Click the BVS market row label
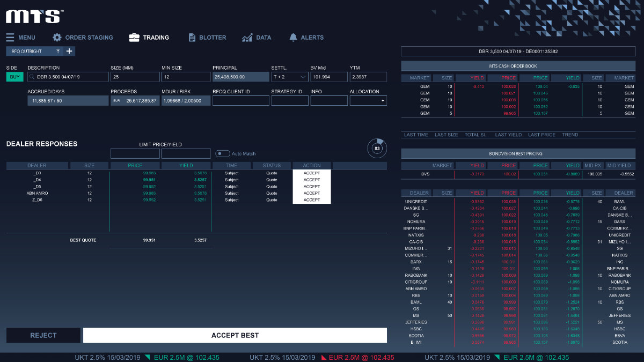The width and height of the screenshot is (644, 362). (x=426, y=174)
